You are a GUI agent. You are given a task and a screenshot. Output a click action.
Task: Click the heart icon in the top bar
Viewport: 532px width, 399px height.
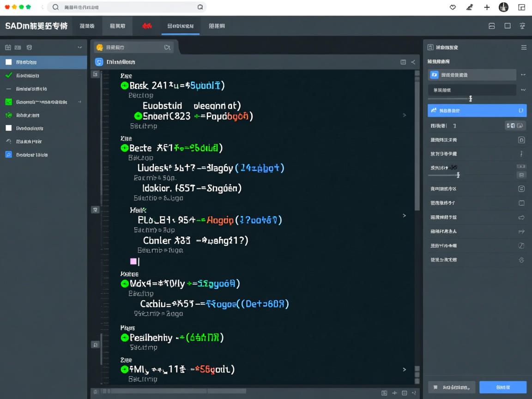click(453, 7)
